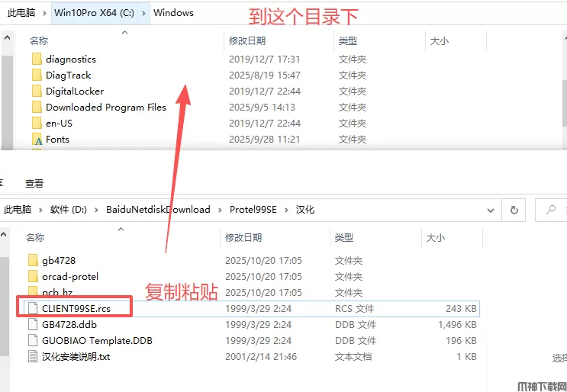
Task: Refresh the 汉化 folder view
Action: 514,210
